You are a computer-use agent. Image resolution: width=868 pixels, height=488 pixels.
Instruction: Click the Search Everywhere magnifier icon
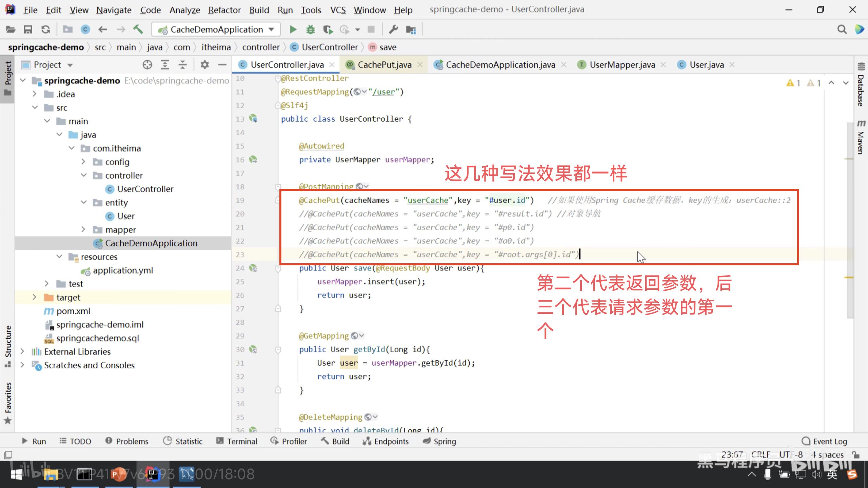click(842, 29)
